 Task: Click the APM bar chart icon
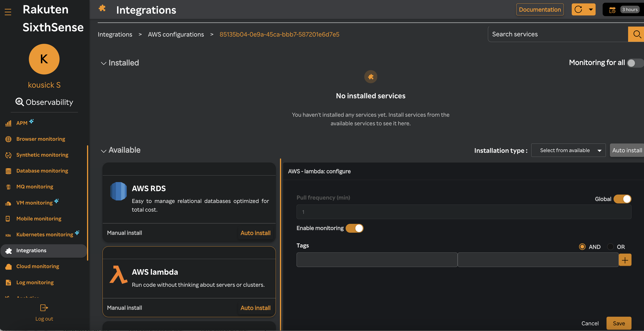(x=8, y=123)
